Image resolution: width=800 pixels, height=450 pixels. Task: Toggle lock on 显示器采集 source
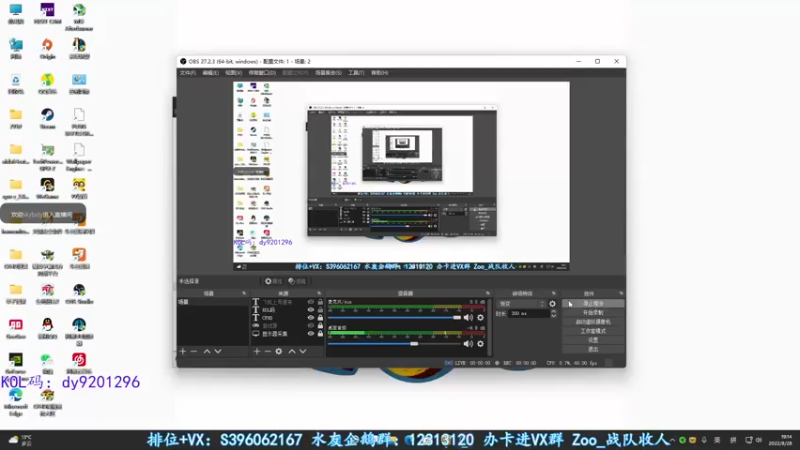(320, 334)
